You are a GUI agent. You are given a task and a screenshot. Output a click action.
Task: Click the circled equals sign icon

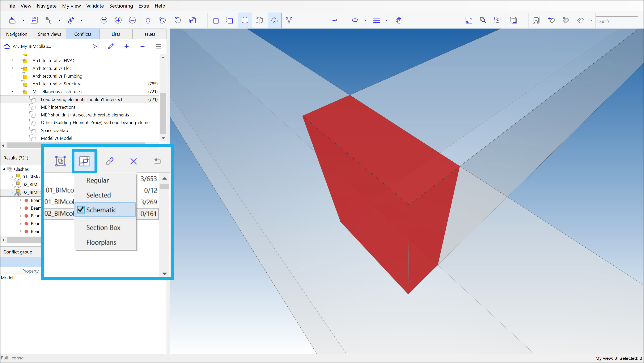pos(104,20)
